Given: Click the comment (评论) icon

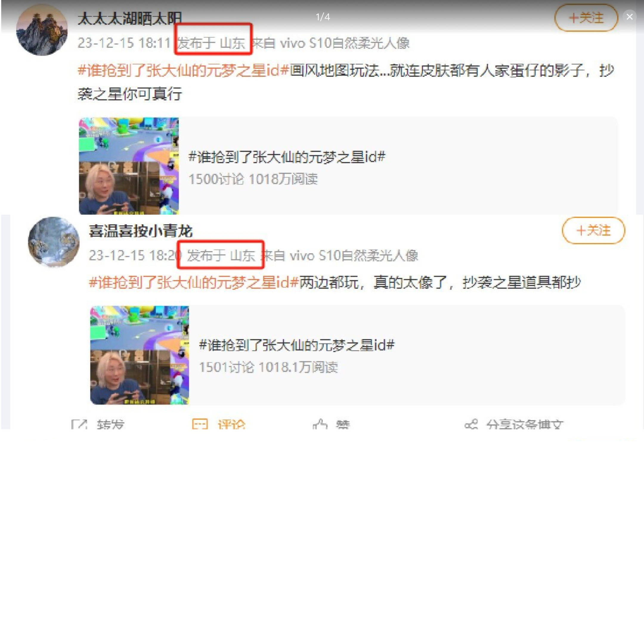Looking at the screenshot, I should (200, 424).
